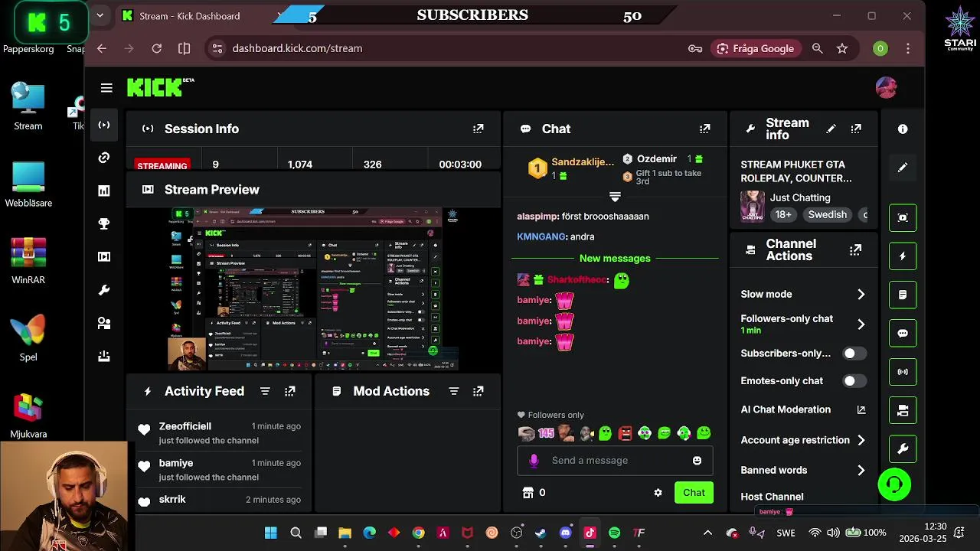Open the profile avatar in Kick header
Viewport: 980px width, 551px height.
[x=886, y=88]
